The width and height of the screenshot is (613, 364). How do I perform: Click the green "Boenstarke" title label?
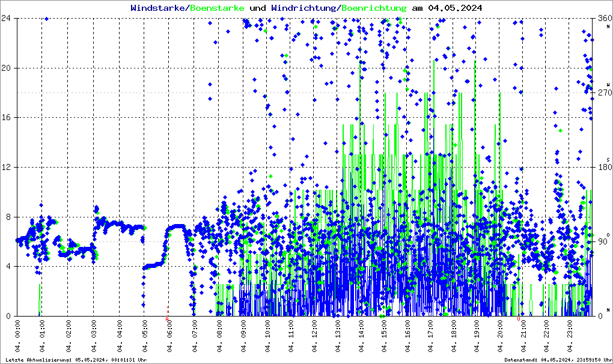click(x=217, y=8)
